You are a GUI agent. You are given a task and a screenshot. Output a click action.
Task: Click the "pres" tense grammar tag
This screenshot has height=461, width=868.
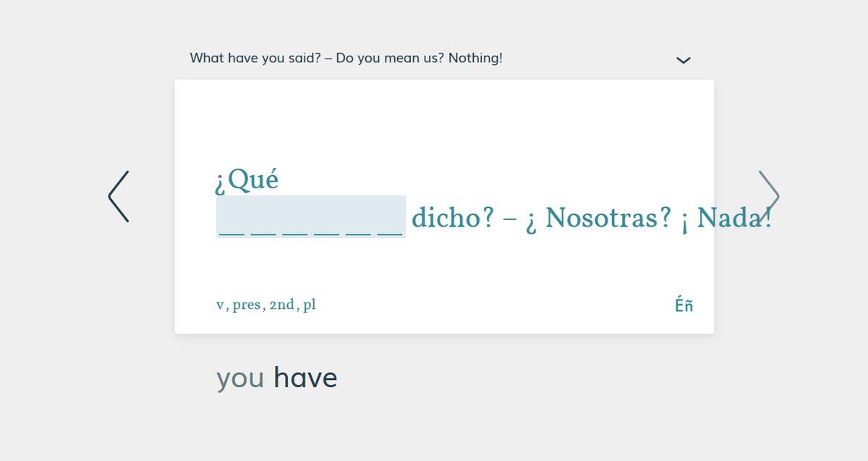[x=246, y=305]
